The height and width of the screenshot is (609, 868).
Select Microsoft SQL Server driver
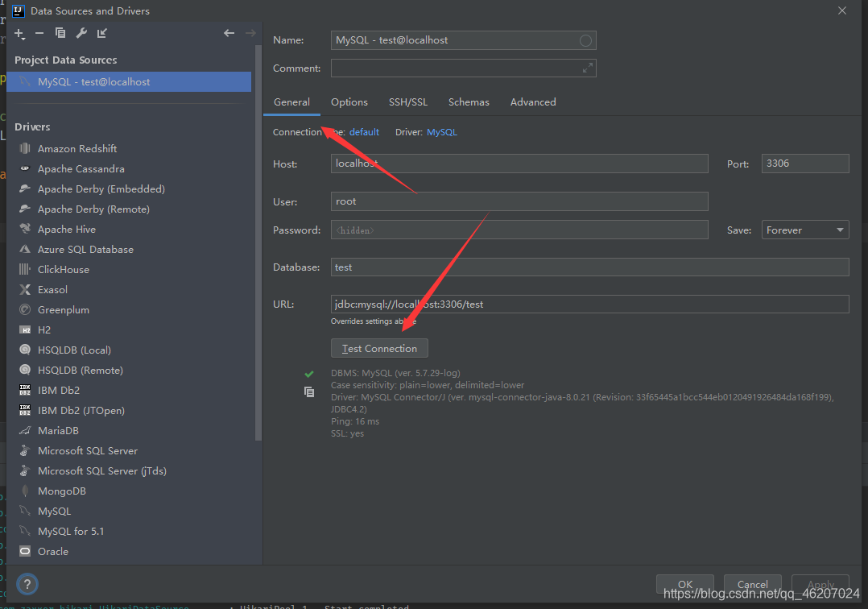pos(88,450)
